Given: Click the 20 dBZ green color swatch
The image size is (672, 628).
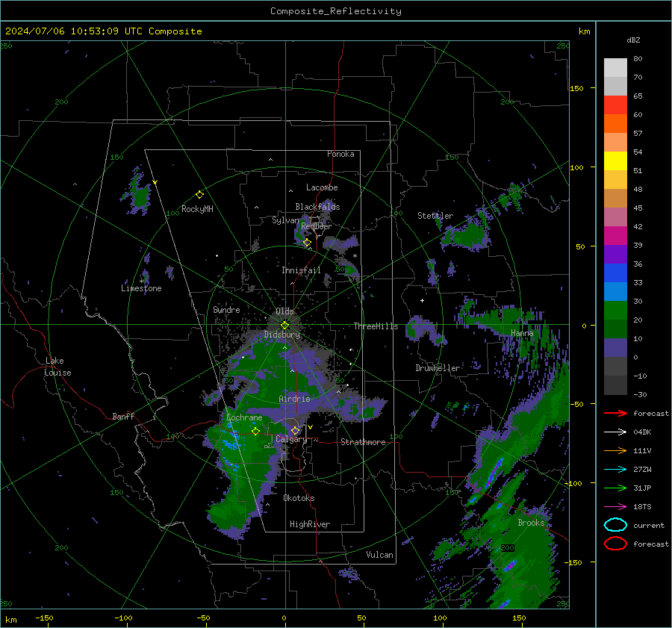Looking at the screenshot, I should (615, 329).
